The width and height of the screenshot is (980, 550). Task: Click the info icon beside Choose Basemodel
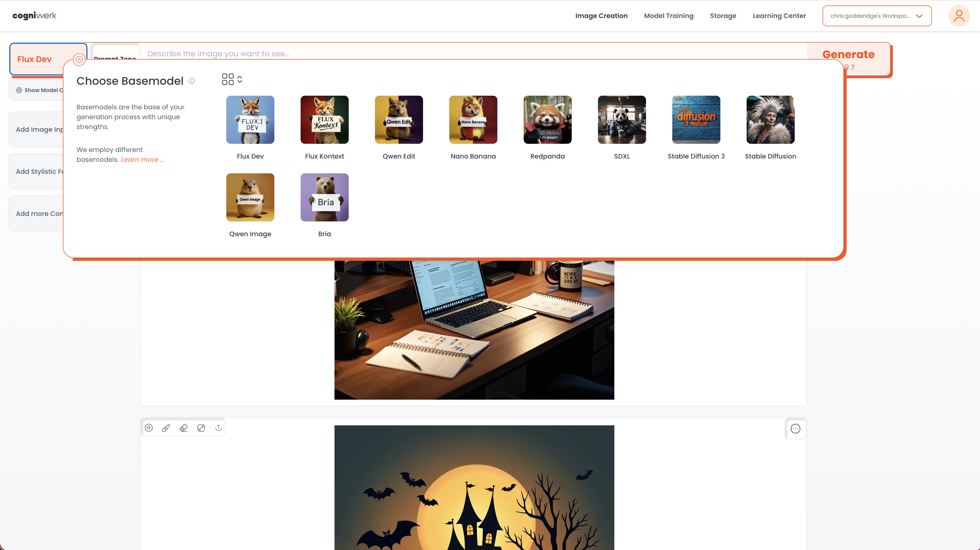coord(192,81)
